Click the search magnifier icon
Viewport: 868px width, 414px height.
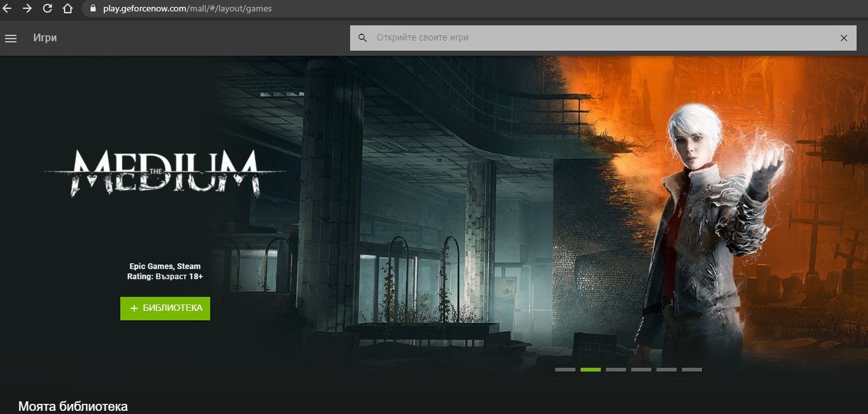[362, 37]
